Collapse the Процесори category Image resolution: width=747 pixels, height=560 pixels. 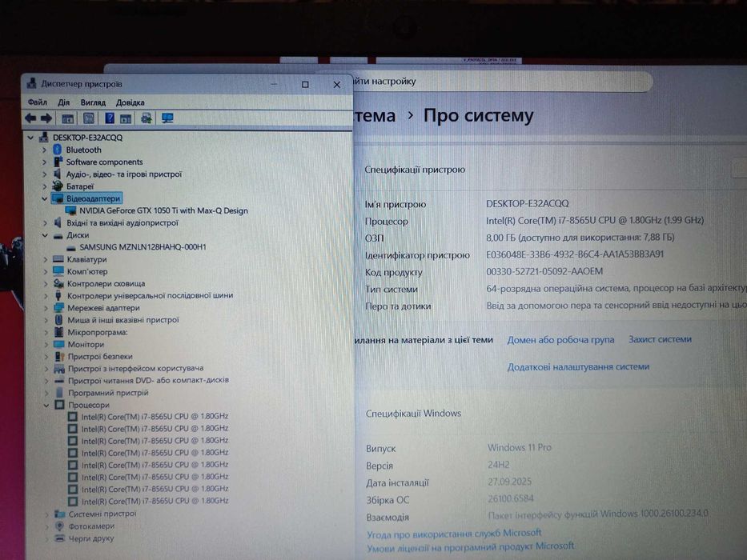(x=46, y=406)
